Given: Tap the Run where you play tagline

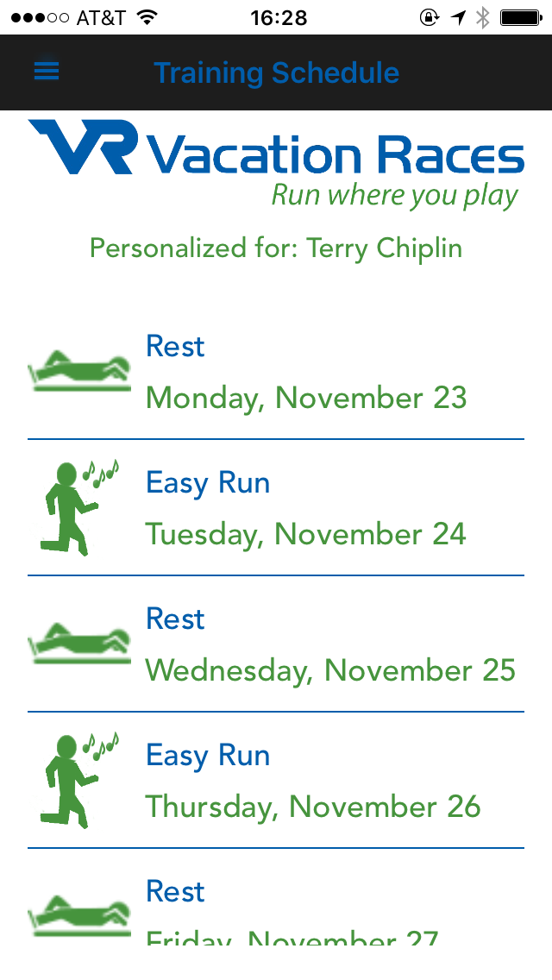Looking at the screenshot, I should (x=395, y=196).
